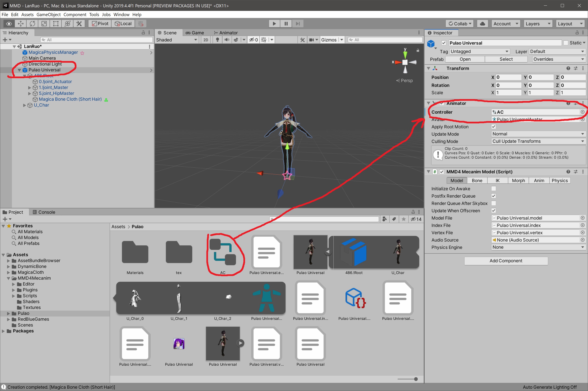588x391 pixels.
Task: Toggle scene audio speaker icon
Action: click(227, 40)
